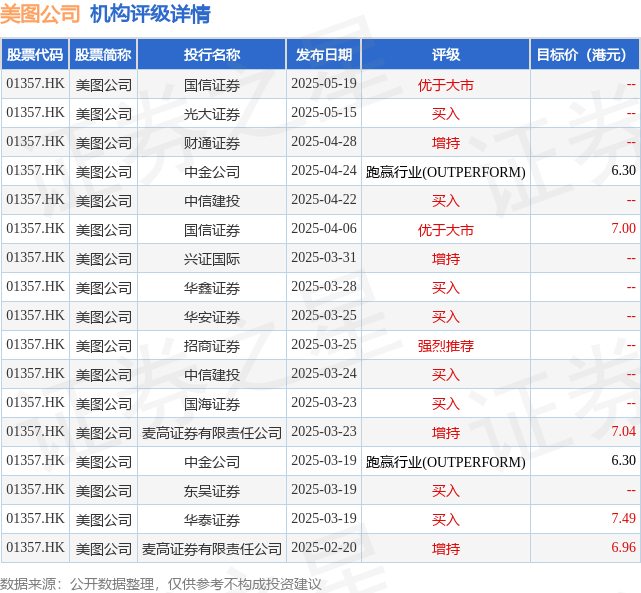The width and height of the screenshot is (641, 593).
Task: Click target price 7.04
Action: pyautogui.click(x=623, y=432)
